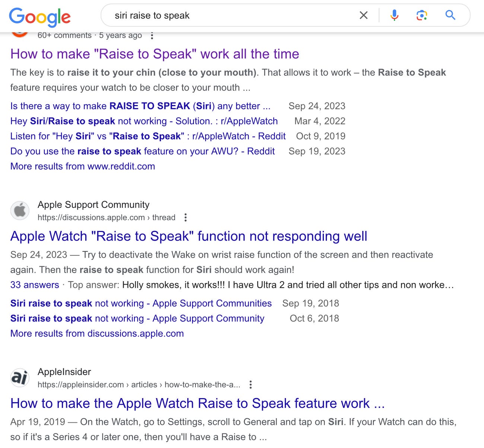Click the 'Apr 19, 2019' AppleInsider snippet
Image resolution: width=484 pixels, height=448 pixels.
coord(233,429)
